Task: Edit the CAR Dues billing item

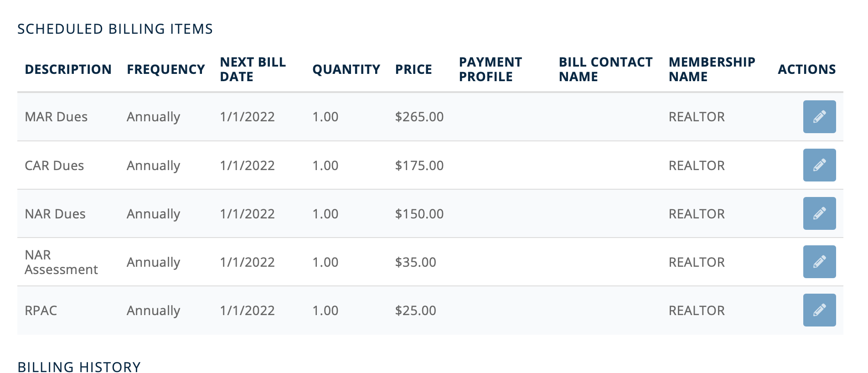Action: [819, 165]
